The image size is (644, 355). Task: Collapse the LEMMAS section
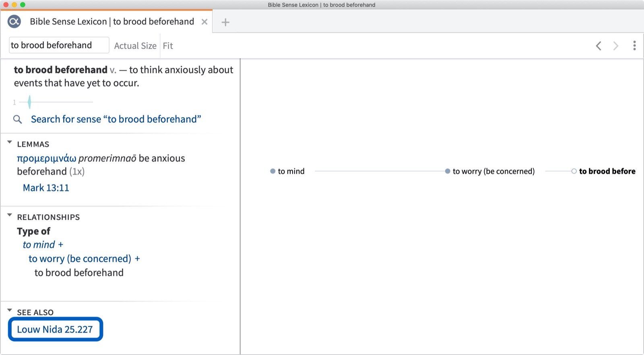[x=10, y=142]
